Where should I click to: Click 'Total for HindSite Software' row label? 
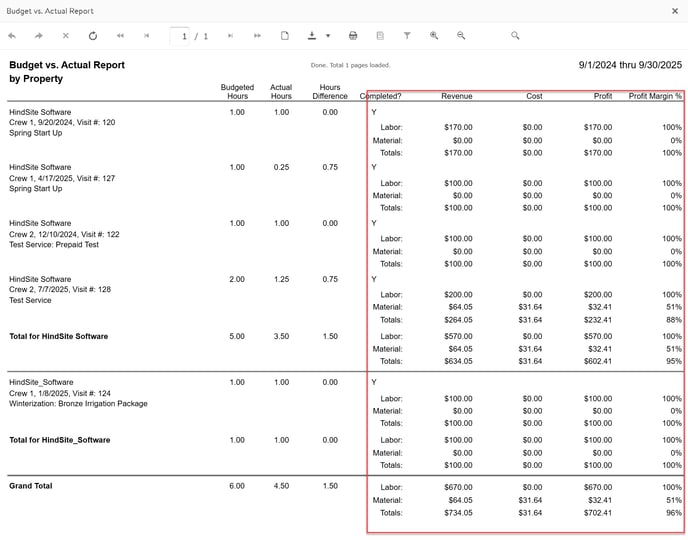[59, 336]
